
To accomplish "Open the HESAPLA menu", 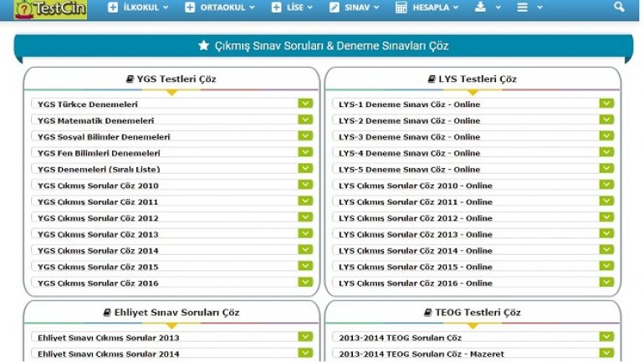I will point(432,8).
